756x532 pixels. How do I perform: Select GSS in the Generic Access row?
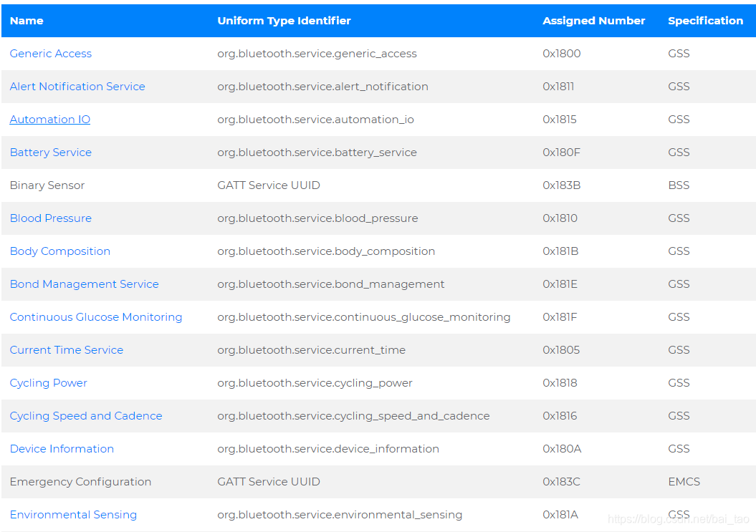(x=679, y=54)
